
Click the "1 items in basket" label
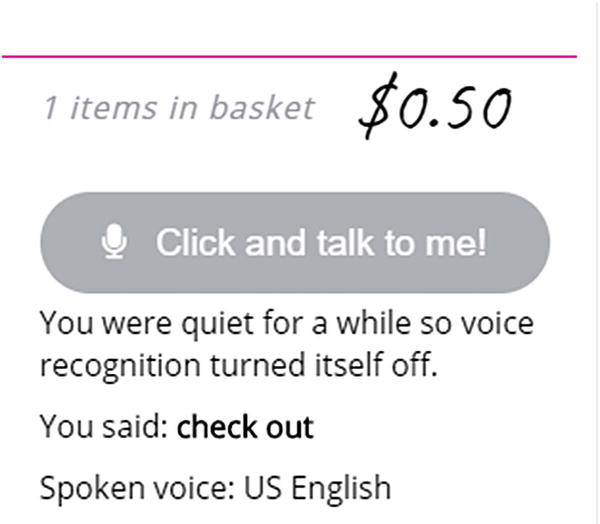point(178,107)
